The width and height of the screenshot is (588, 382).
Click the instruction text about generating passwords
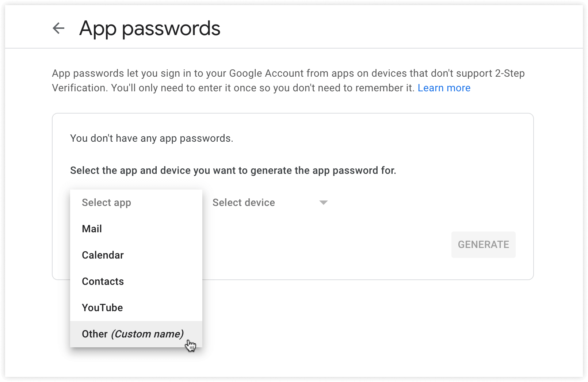[x=233, y=170]
